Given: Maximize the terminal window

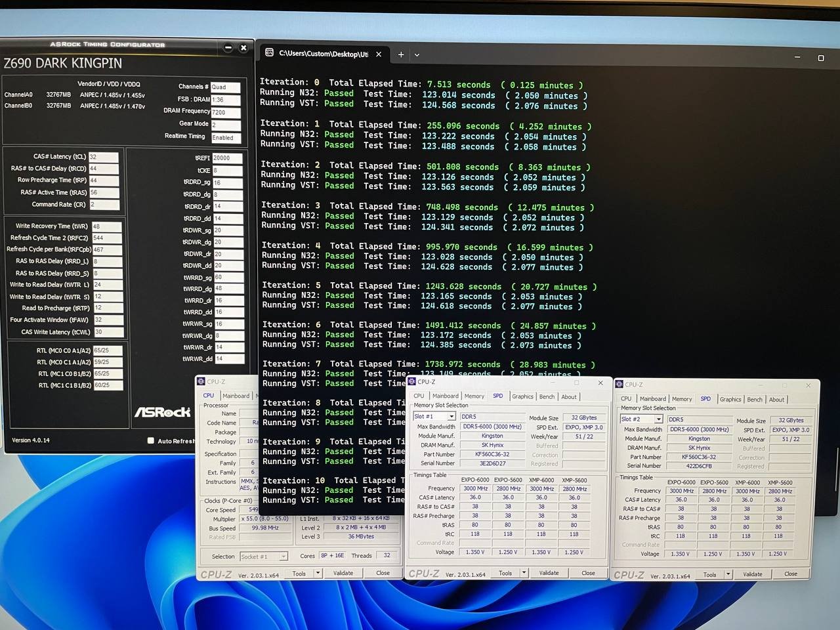Looking at the screenshot, I should click(821, 58).
